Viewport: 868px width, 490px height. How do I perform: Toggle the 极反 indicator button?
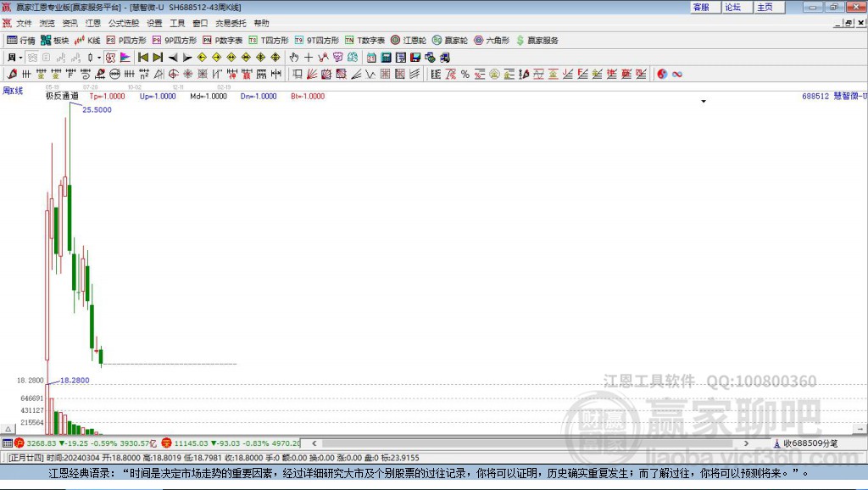111,57
